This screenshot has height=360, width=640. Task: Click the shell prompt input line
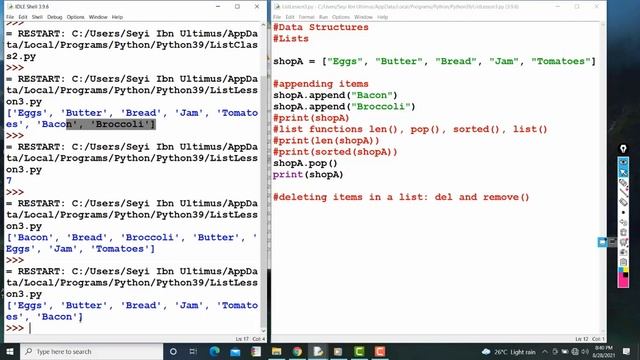[133, 328]
